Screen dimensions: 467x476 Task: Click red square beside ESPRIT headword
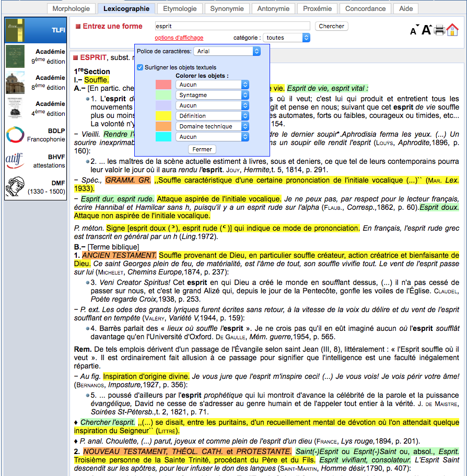click(x=75, y=58)
